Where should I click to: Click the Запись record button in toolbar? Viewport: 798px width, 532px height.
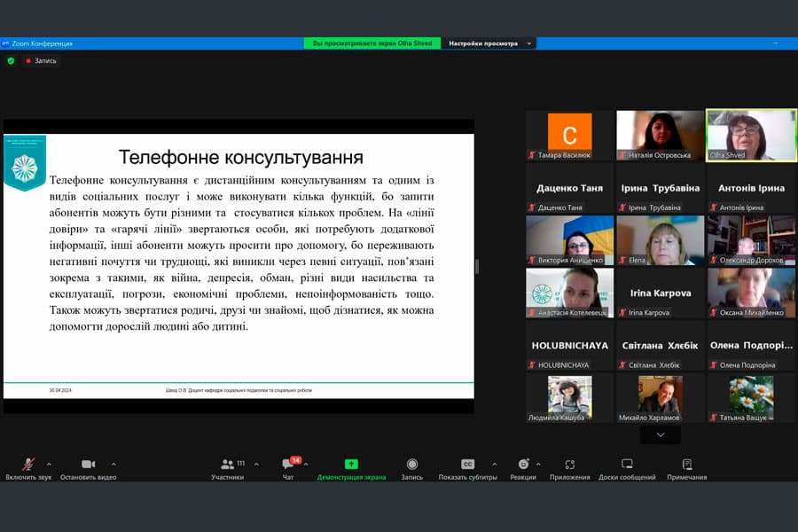[x=411, y=465]
